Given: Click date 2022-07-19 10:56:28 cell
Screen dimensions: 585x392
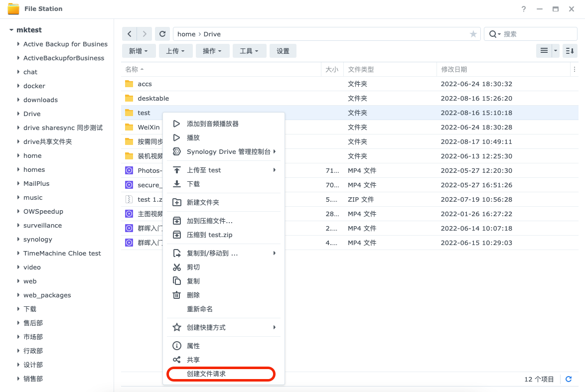Looking at the screenshot, I should click(x=476, y=200).
